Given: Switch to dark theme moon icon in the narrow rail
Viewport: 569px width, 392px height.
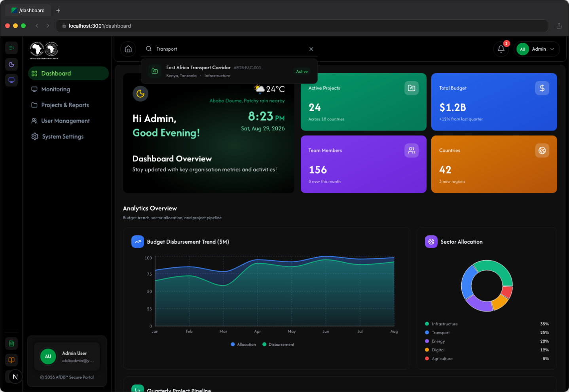Looking at the screenshot, I should pyautogui.click(x=11, y=64).
